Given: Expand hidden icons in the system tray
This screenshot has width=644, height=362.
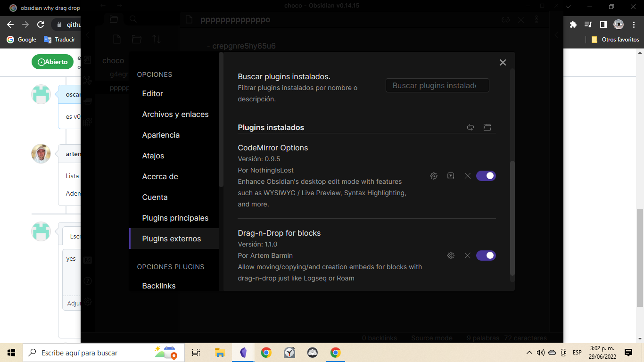Looking at the screenshot, I should click(x=529, y=352).
